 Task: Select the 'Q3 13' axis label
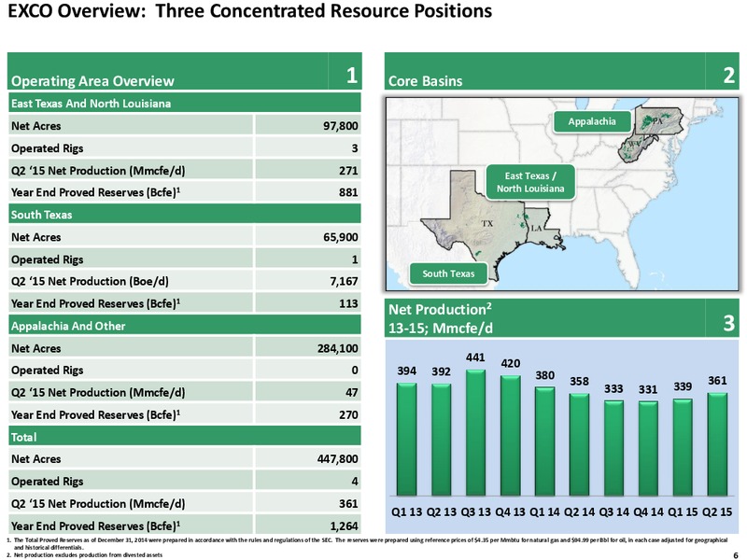pos(475,511)
